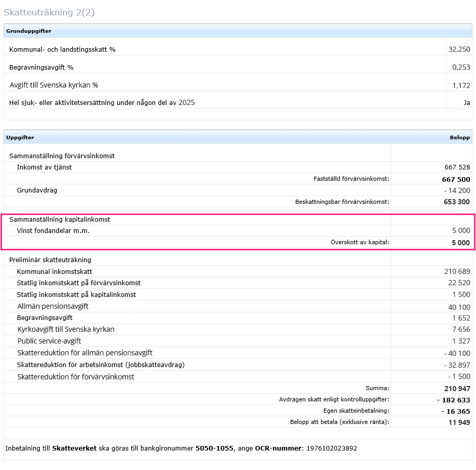476x470 pixels.
Task: Click the 32,250 tax rate value
Action: pyautogui.click(x=459, y=50)
